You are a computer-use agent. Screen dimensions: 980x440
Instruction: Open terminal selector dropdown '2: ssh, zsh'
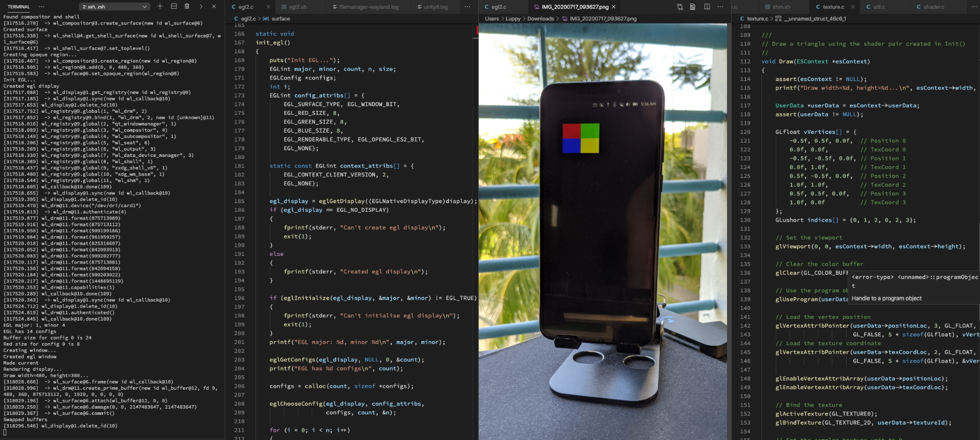click(114, 7)
